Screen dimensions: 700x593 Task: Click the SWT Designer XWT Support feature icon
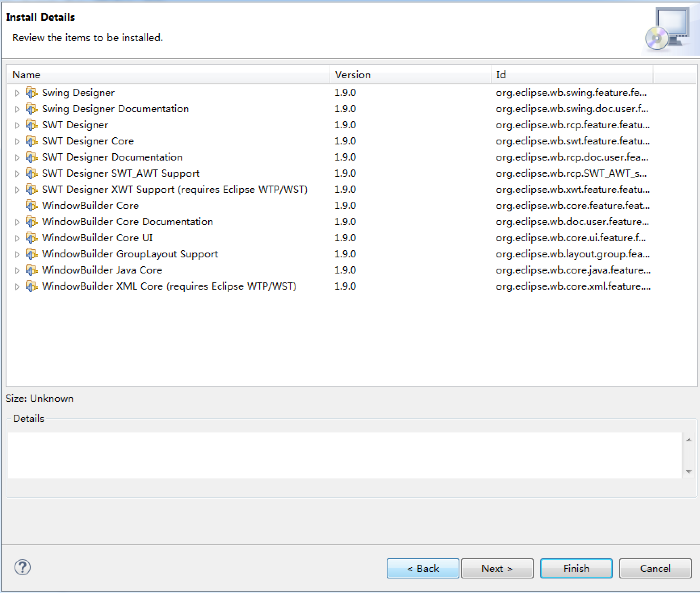31,190
